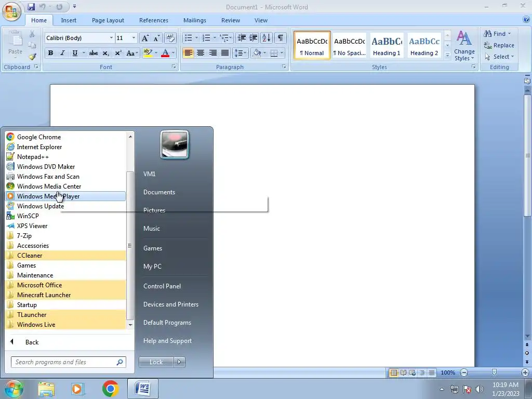
Task: Click the Numbering list icon
Action: (206, 37)
